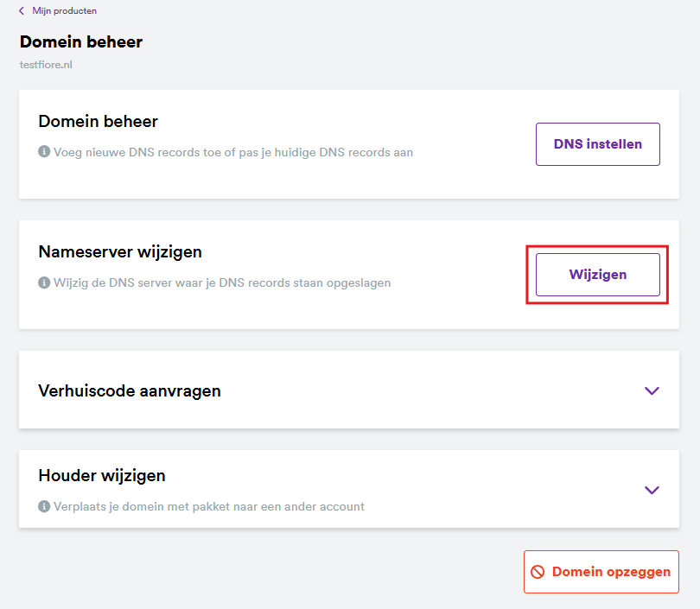Select the domain name testfiore.nl

45,64
